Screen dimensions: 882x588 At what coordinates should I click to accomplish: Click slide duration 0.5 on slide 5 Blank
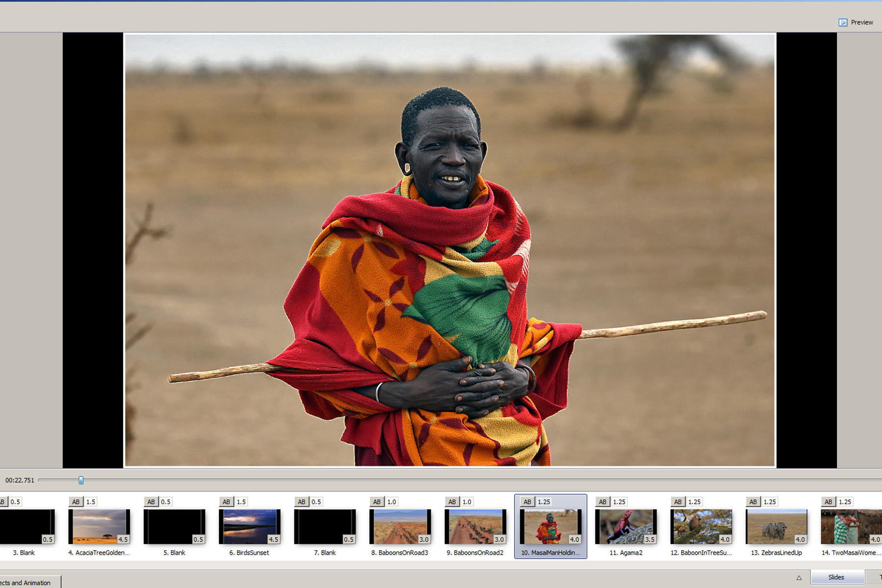pos(198,539)
